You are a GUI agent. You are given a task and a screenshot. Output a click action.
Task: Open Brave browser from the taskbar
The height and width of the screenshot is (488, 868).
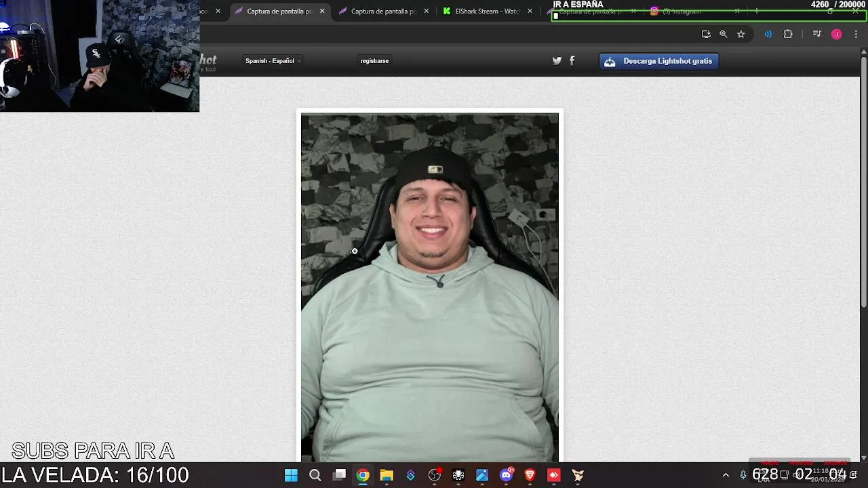click(x=530, y=475)
